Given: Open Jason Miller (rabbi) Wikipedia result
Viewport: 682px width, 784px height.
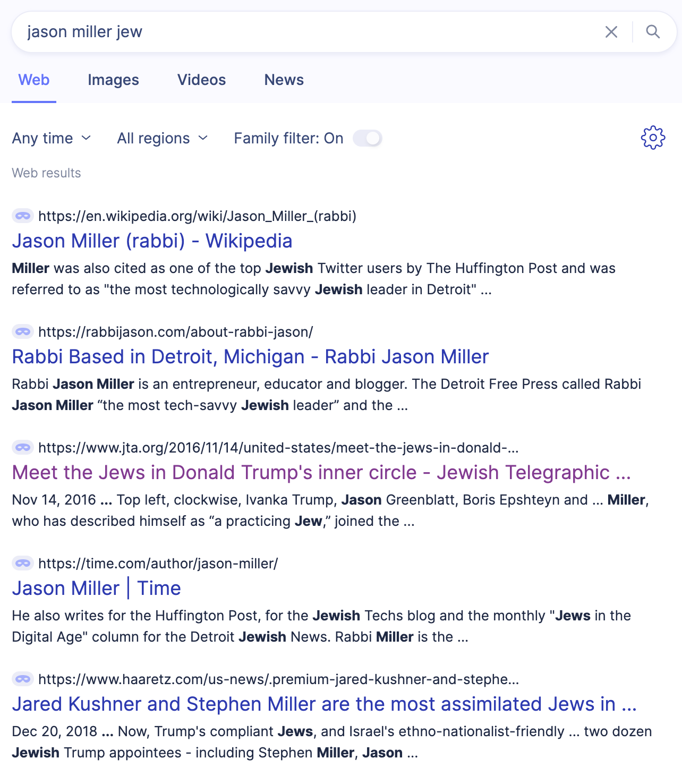Looking at the screenshot, I should [x=152, y=241].
